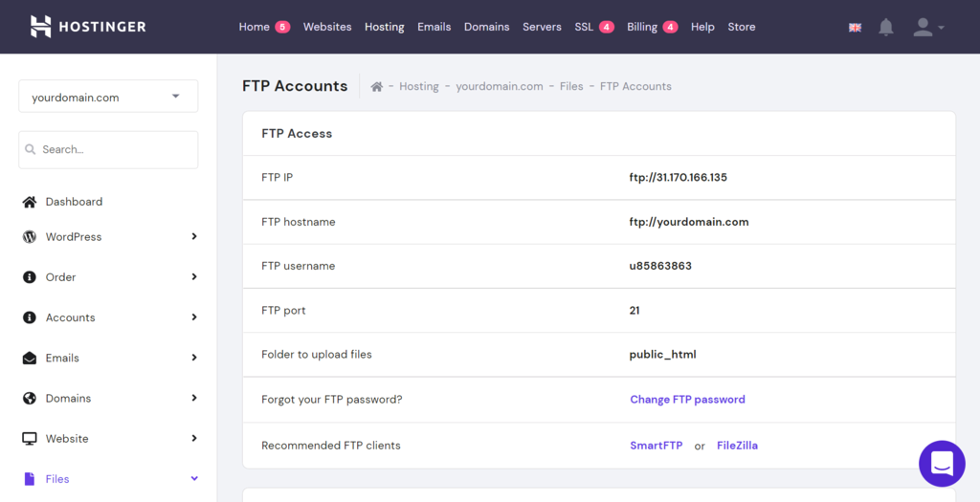Expand the Website section chevron
The image size is (980, 502).
click(194, 439)
